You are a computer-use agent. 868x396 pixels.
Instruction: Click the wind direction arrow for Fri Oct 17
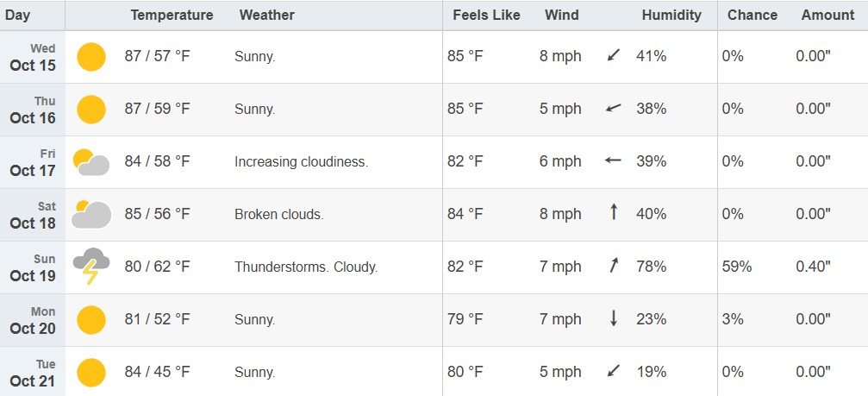coord(614,160)
